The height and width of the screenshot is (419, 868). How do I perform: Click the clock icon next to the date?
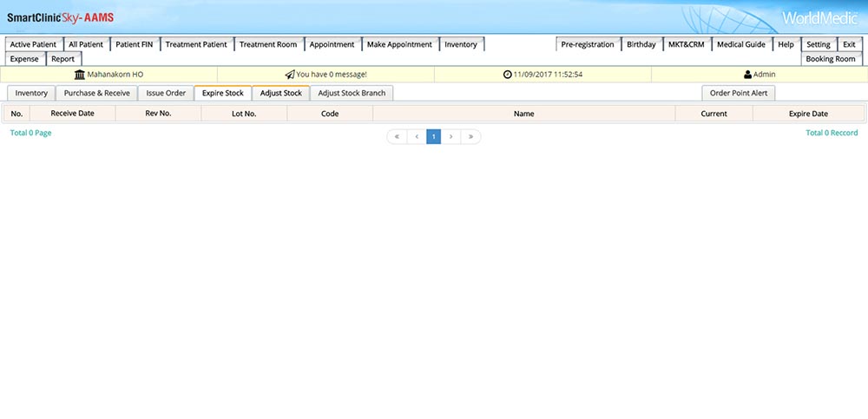click(x=508, y=75)
